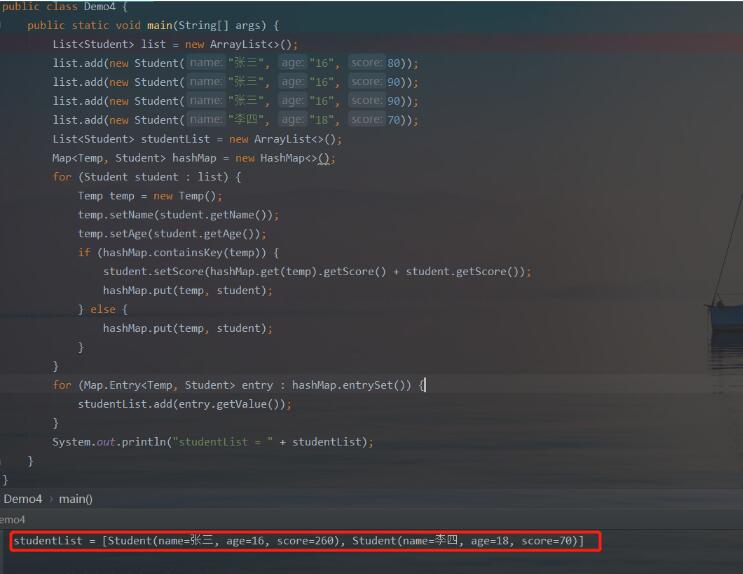Click the main(String[] args) method signature
The image size is (743, 574).
click(x=153, y=25)
